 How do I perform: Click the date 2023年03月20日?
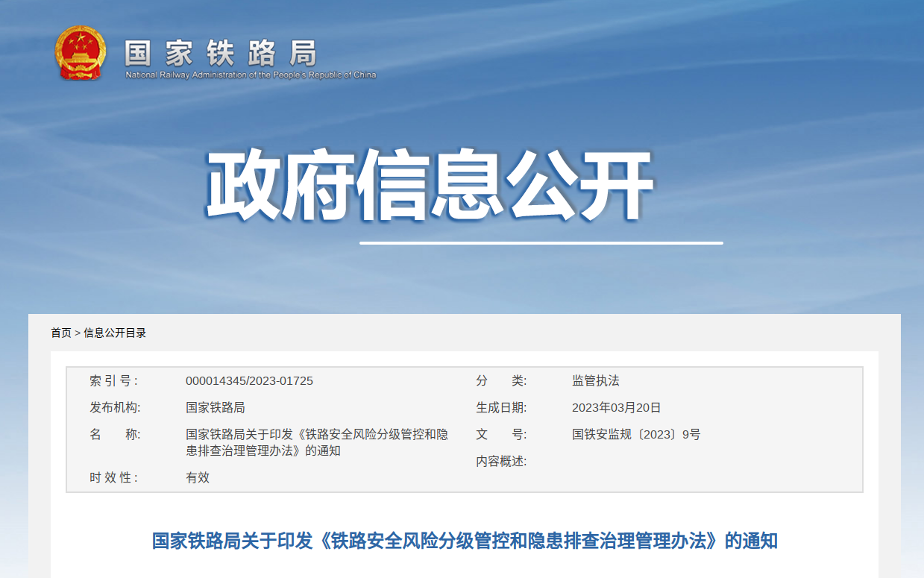tap(616, 408)
